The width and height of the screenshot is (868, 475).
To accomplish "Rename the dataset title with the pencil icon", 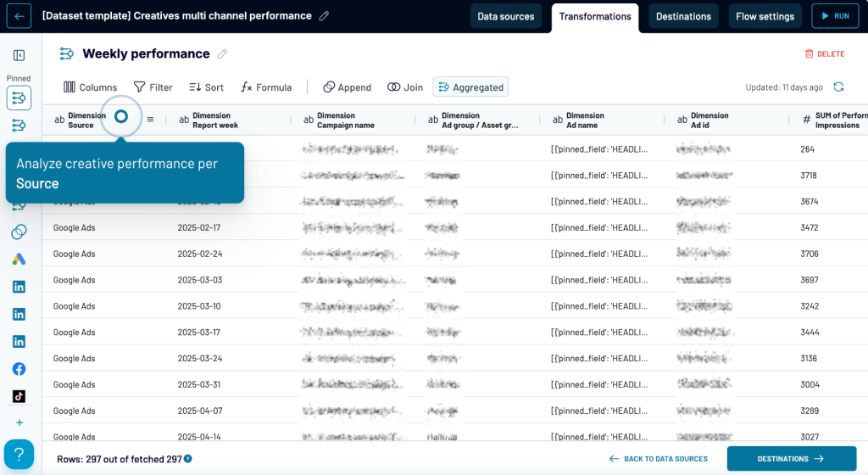I will pyautogui.click(x=324, y=16).
